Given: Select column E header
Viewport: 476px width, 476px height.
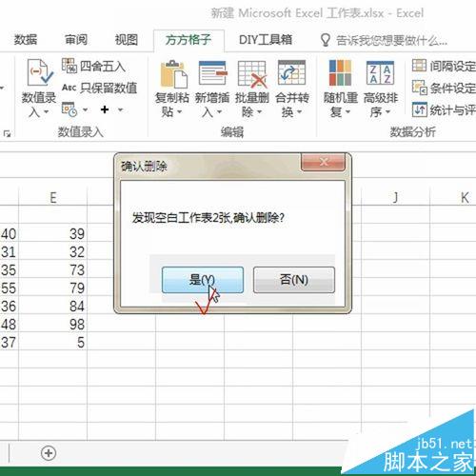Looking at the screenshot, I should (x=52, y=197).
